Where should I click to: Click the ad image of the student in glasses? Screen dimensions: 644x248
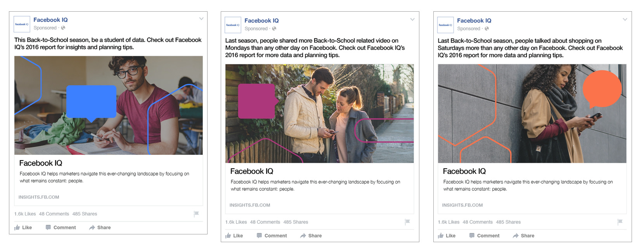coord(109,105)
